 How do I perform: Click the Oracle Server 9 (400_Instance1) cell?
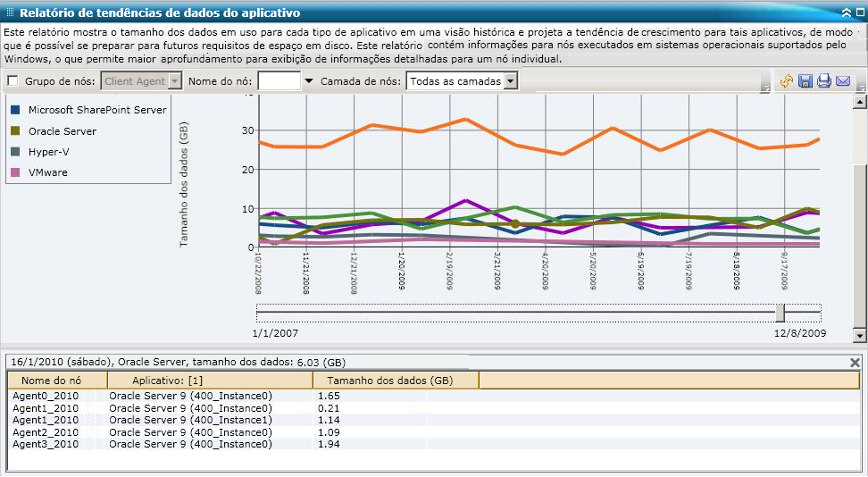click(190, 421)
